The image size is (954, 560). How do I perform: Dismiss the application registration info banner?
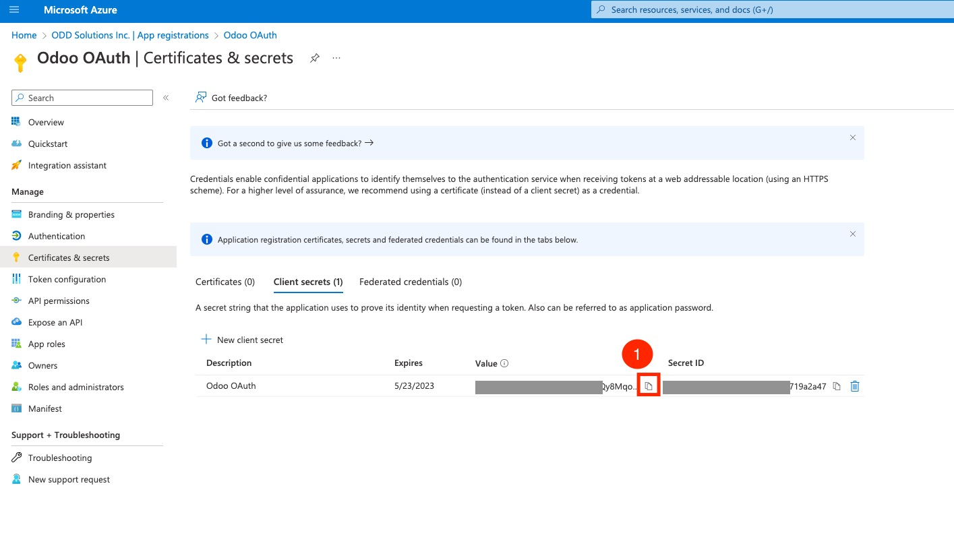(x=852, y=234)
